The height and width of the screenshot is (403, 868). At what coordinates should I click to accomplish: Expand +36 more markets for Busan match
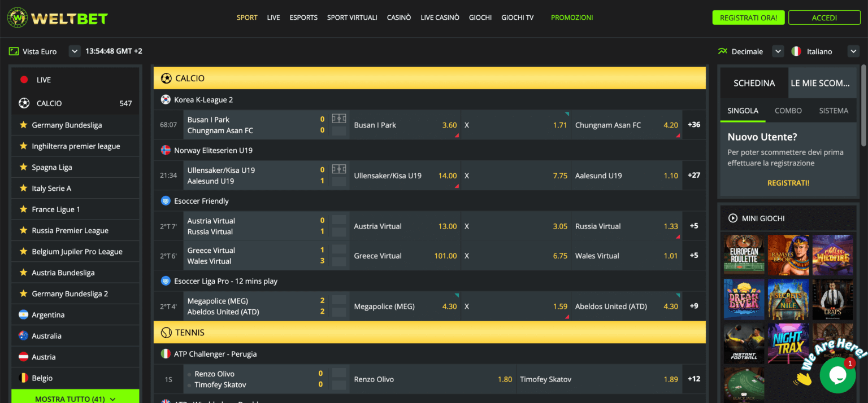point(694,125)
